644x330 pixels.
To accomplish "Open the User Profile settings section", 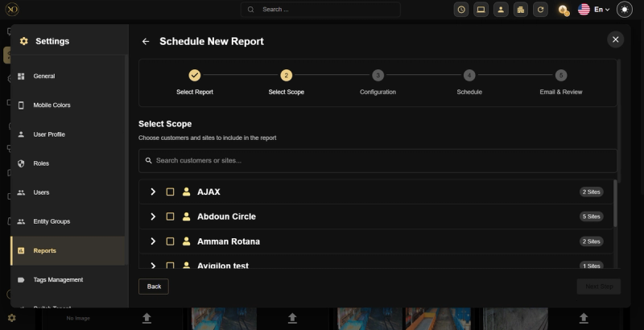I will (x=68, y=134).
